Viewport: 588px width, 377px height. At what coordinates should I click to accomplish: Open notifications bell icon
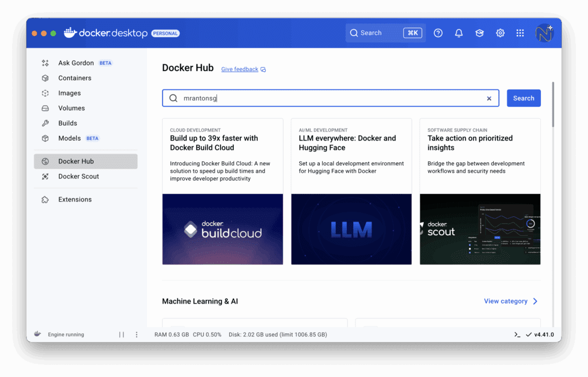[459, 33]
